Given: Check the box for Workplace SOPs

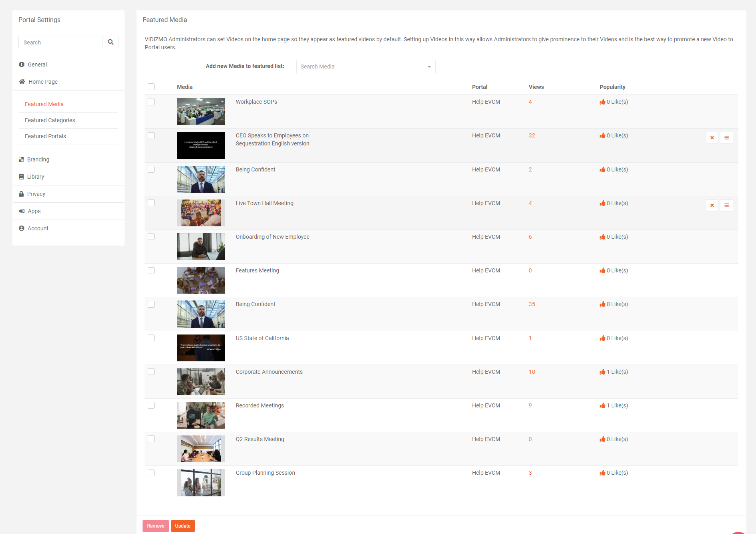Looking at the screenshot, I should click(x=151, y=102).
